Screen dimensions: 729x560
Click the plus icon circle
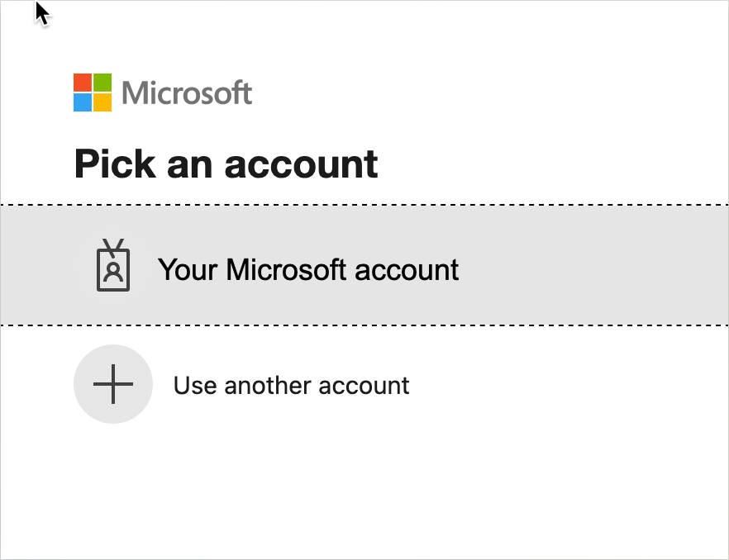point(113,384)
